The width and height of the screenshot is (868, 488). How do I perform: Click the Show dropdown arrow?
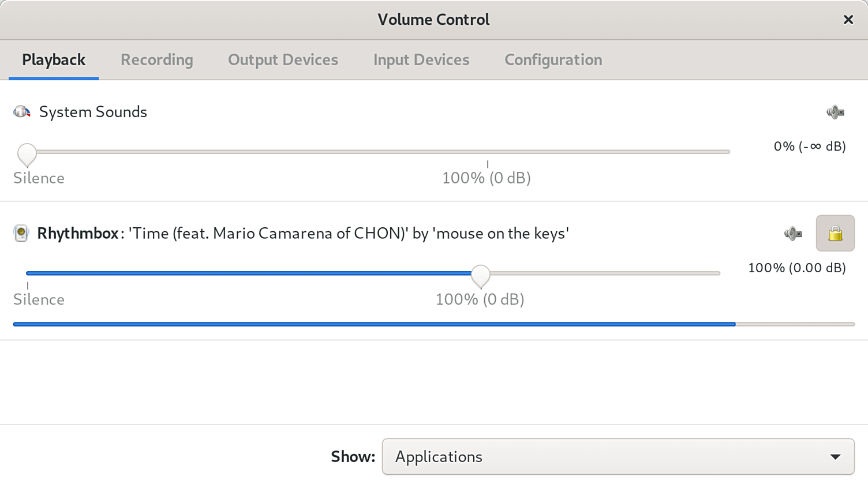tap(835, 457)
